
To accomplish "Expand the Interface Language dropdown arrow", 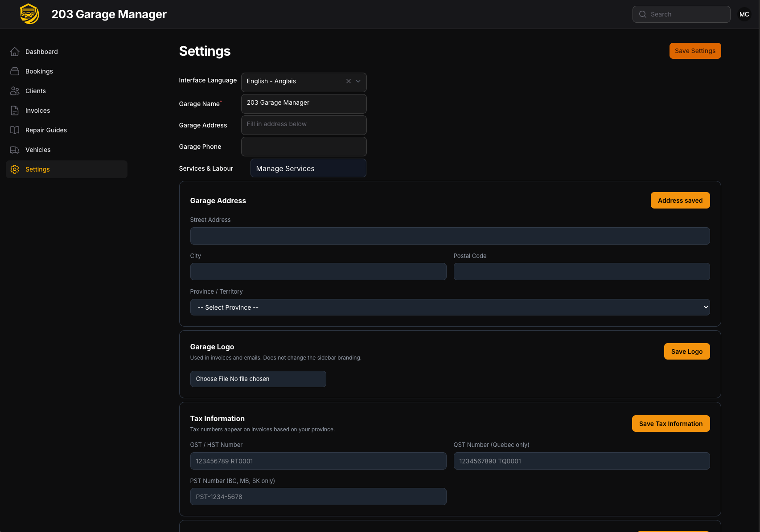I will [x=358, y=81].
